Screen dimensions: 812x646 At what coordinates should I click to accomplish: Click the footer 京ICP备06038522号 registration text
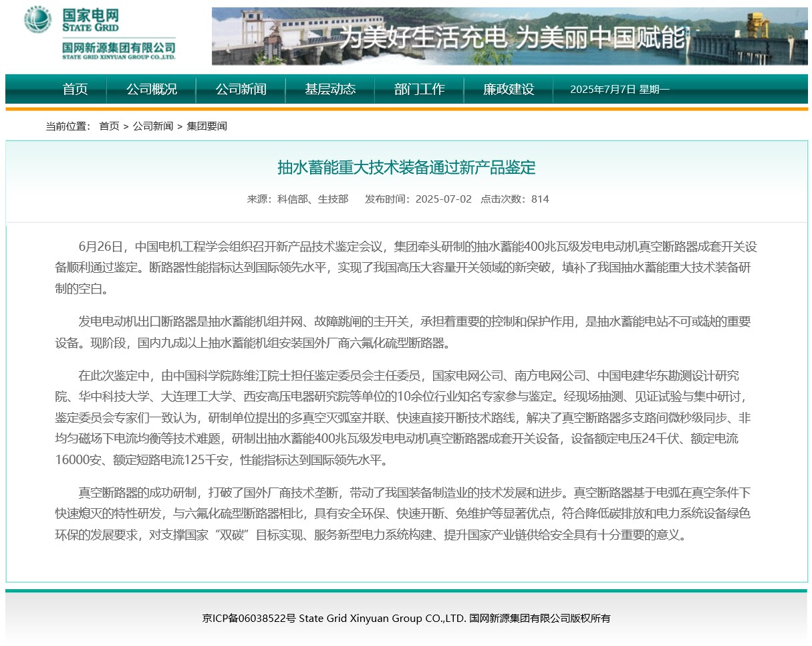249,618
